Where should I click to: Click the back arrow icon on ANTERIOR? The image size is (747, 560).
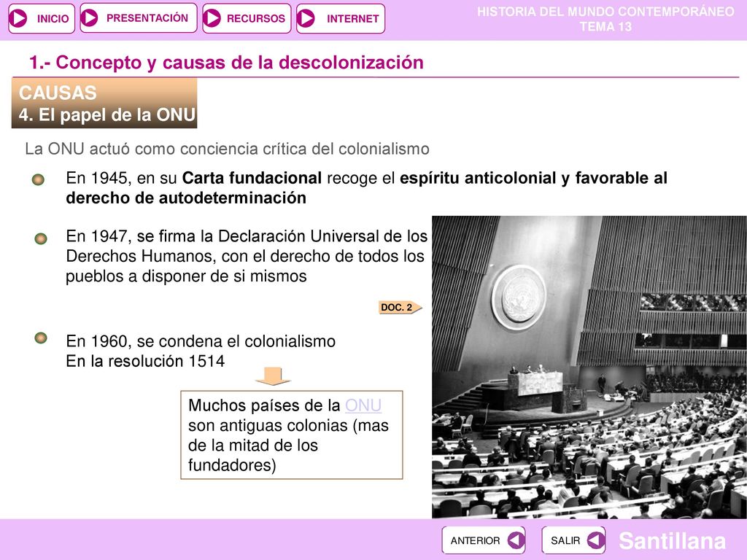point(516,540)
